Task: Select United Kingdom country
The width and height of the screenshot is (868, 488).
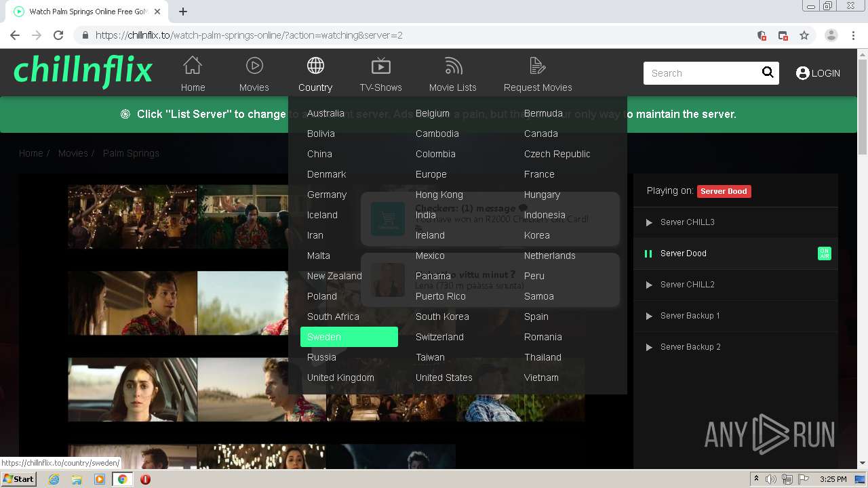Action: pyautogui.click(x=340, y=378)
